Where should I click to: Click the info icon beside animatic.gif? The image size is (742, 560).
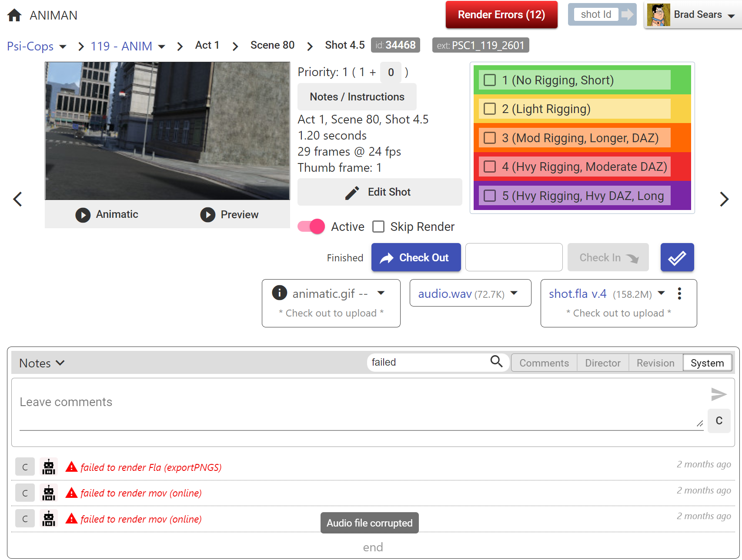pyautogui.click(x=279, y=293)
